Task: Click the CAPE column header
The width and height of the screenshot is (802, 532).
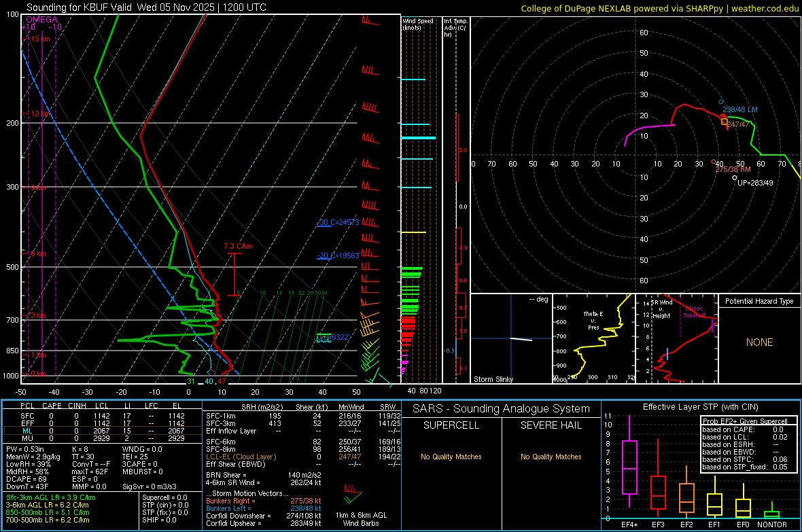Action: click(x=52, y=406)
